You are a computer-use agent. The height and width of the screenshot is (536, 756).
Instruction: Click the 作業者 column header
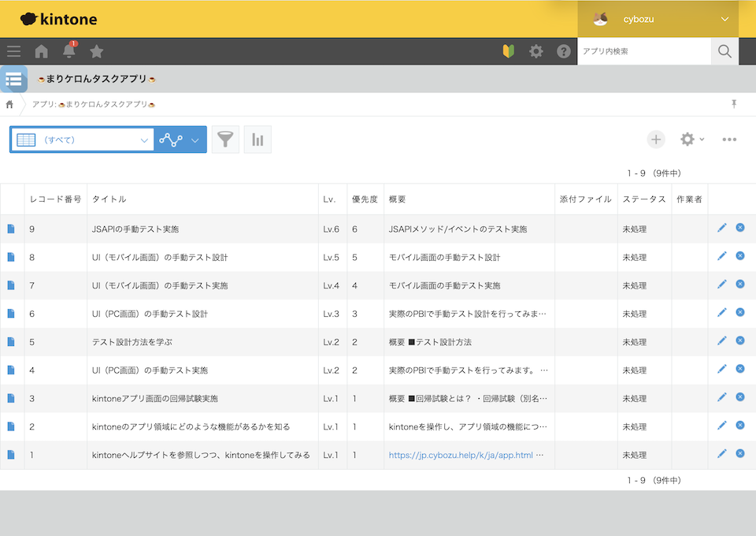point(690,199)
